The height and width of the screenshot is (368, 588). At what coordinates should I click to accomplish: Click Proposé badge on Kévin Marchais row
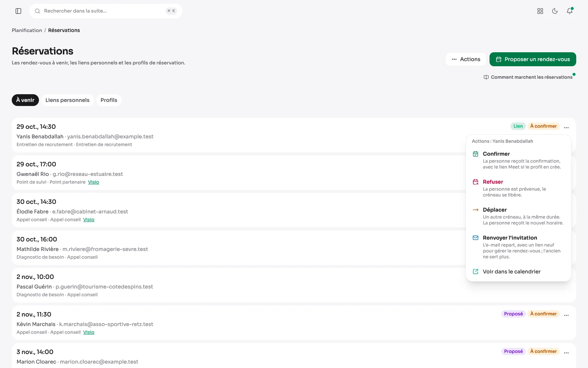(x=513, y=314)
